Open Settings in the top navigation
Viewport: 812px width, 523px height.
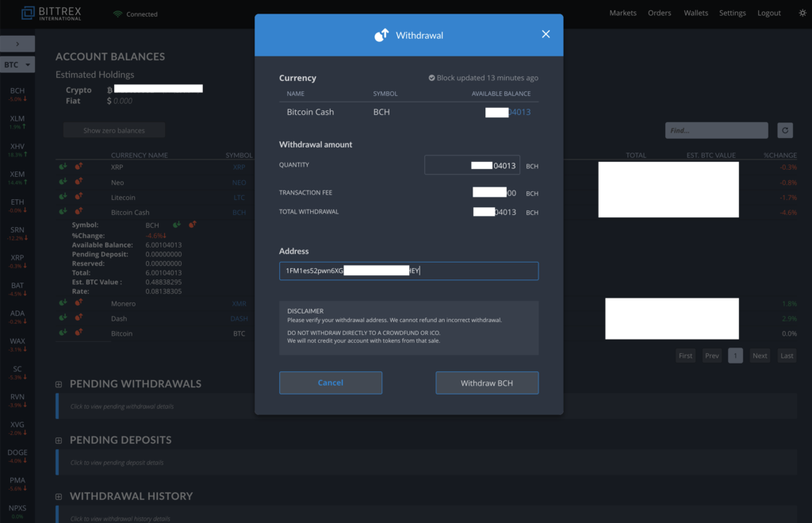[x=732, y=13]
